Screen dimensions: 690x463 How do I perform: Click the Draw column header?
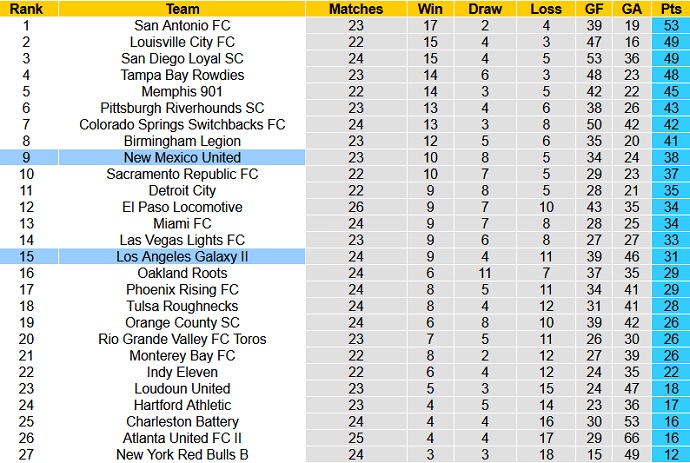coord(484,9)
